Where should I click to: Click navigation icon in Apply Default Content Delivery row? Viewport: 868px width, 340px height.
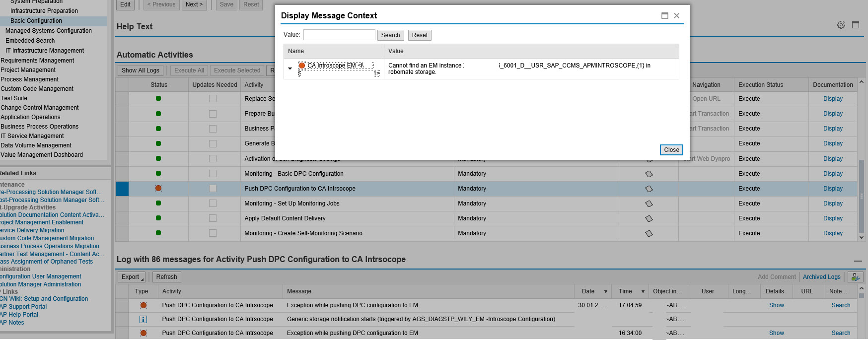[649, 218]
